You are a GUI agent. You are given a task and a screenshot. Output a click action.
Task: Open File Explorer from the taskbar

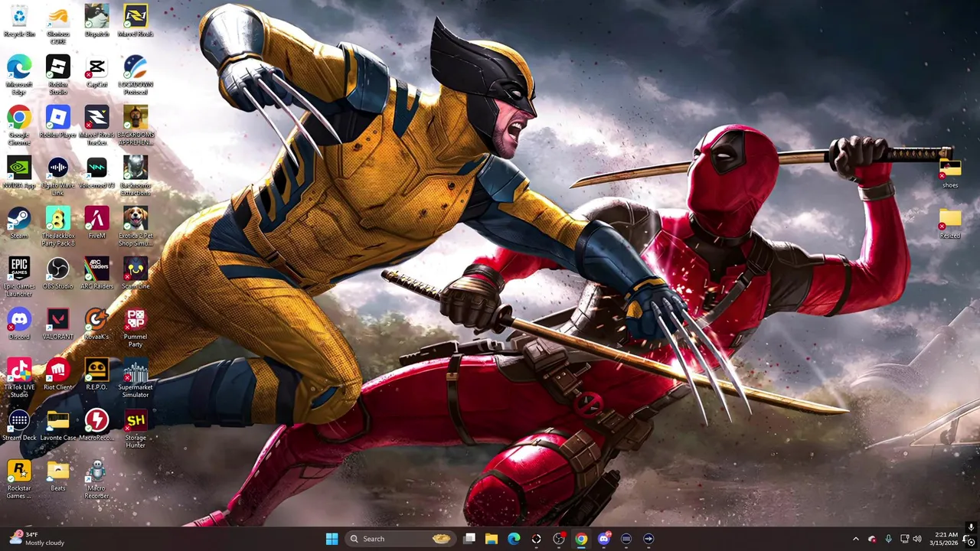tap(492, 539)
